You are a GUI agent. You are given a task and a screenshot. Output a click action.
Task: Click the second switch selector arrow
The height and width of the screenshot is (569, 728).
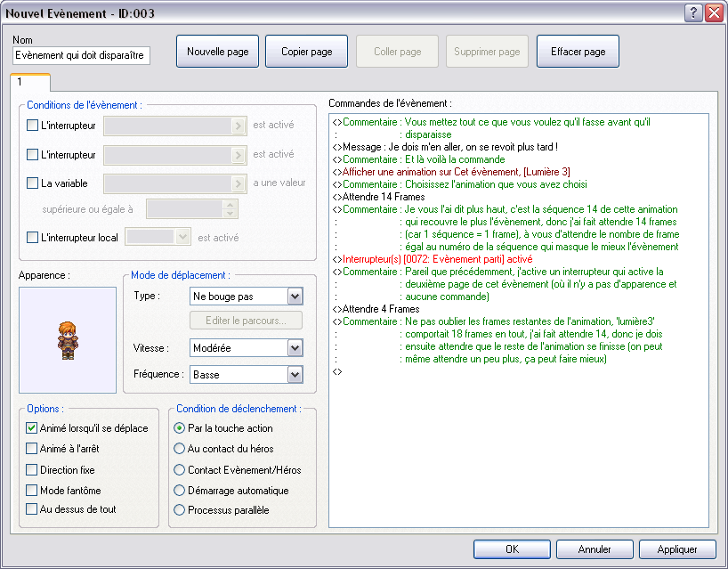point(239,155)
